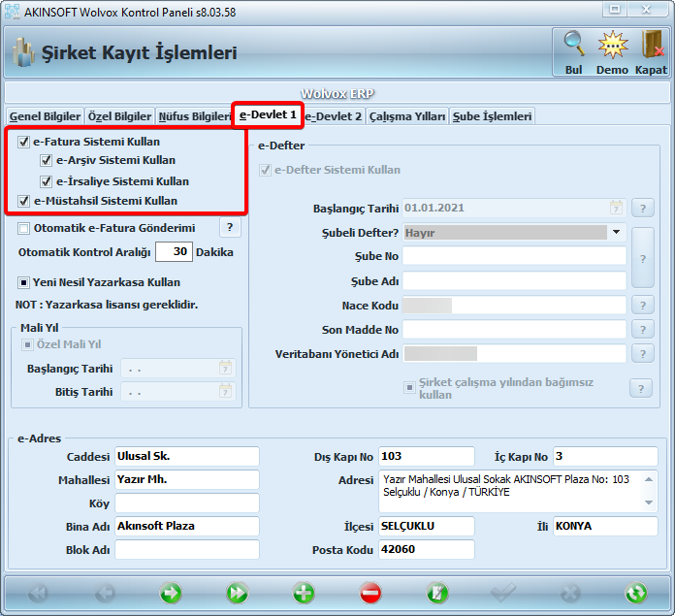The width and height of the screenshot is (675, 616).
Task: Toggle e-Defter Sistemi Kullan checkbox
Action: point(265,170)
